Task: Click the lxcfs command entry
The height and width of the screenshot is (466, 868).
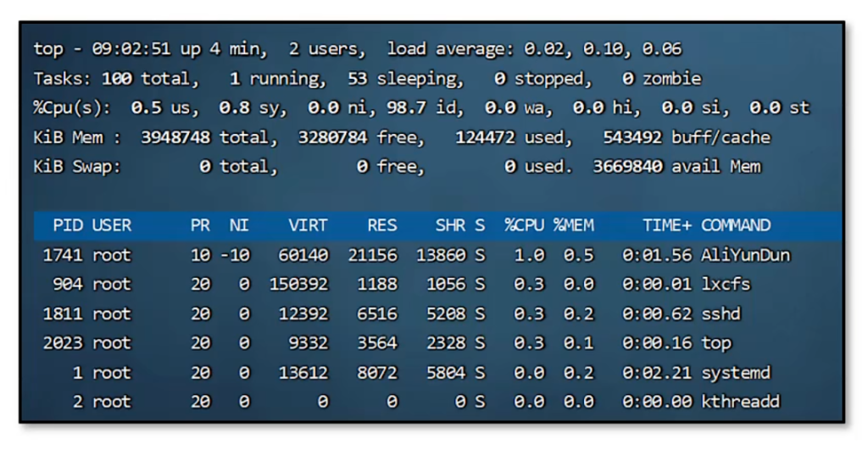Action: pos(726,285)
